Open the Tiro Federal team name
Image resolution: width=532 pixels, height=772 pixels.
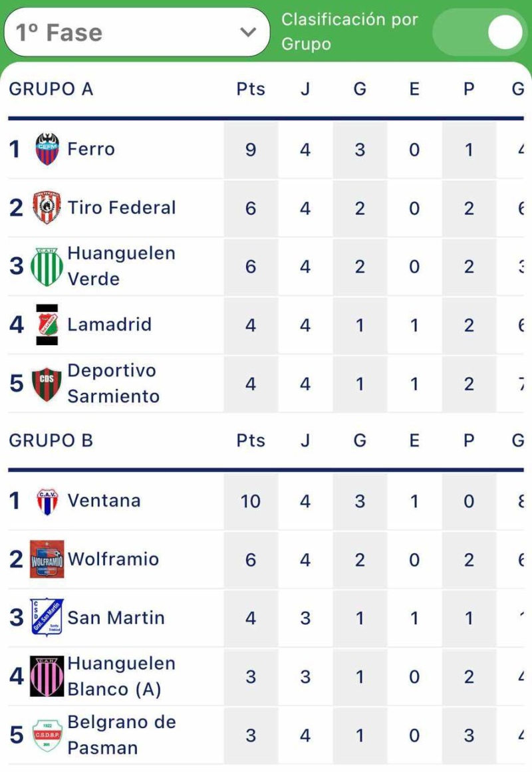click(x=122, y=207)
